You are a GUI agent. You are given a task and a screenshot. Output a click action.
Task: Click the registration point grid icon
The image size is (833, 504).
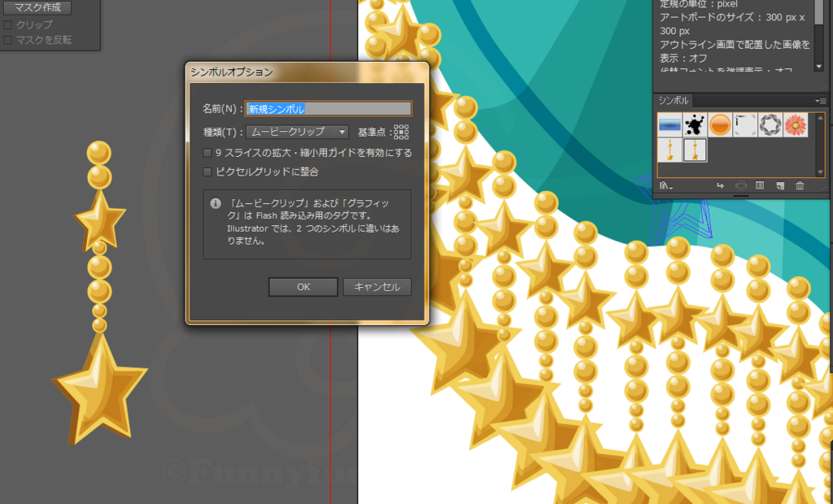tap(401, 132)
